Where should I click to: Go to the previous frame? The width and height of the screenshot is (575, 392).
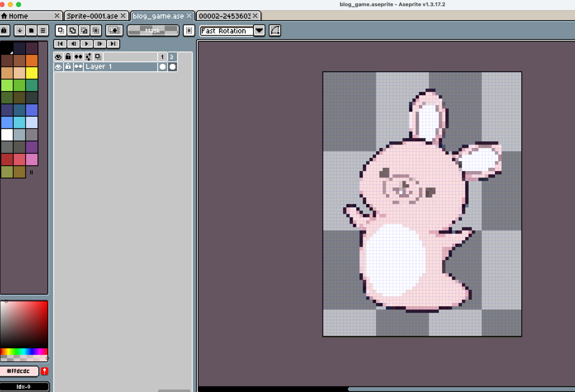(73, 44)
